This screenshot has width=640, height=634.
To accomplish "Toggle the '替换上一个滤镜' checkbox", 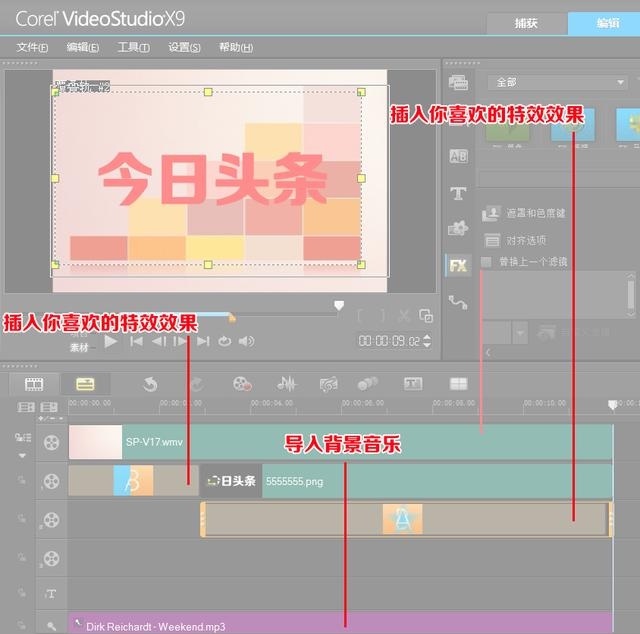I will [x=487, y=262].
